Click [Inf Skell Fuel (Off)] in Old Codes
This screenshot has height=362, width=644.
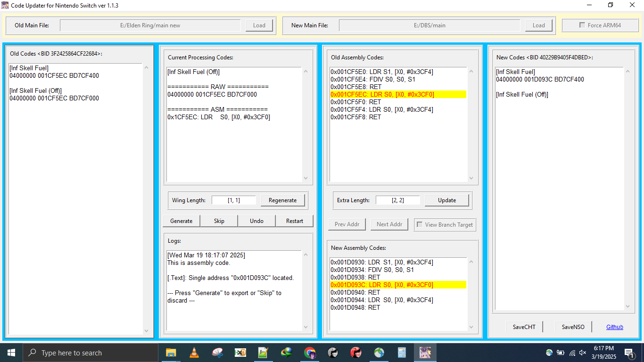coord(35,90)
